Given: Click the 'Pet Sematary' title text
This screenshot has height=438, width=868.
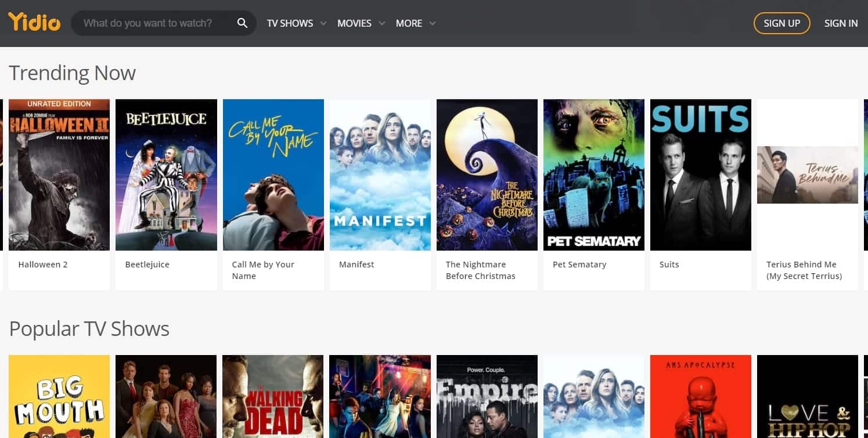Looking at the screenshot, I should point(579,265).
